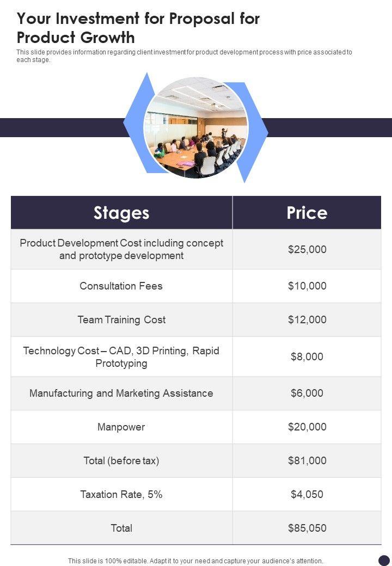Click the blue left-pointing arrow shape
The image size is (392, 566).
134,122
